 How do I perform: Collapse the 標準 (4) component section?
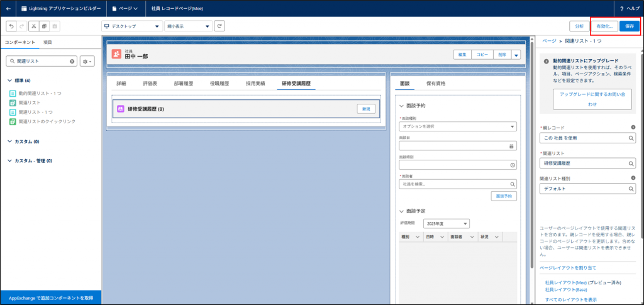9,80
